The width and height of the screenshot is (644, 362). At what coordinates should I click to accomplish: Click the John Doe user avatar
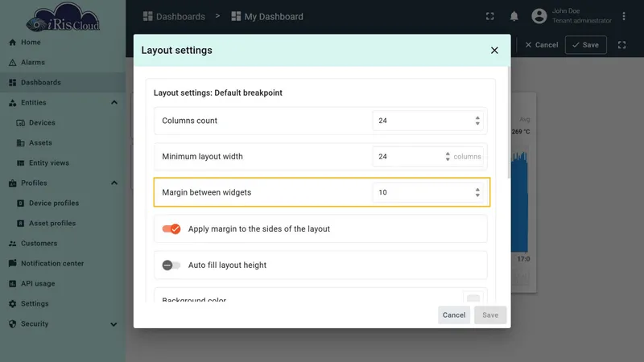[539, 16]
